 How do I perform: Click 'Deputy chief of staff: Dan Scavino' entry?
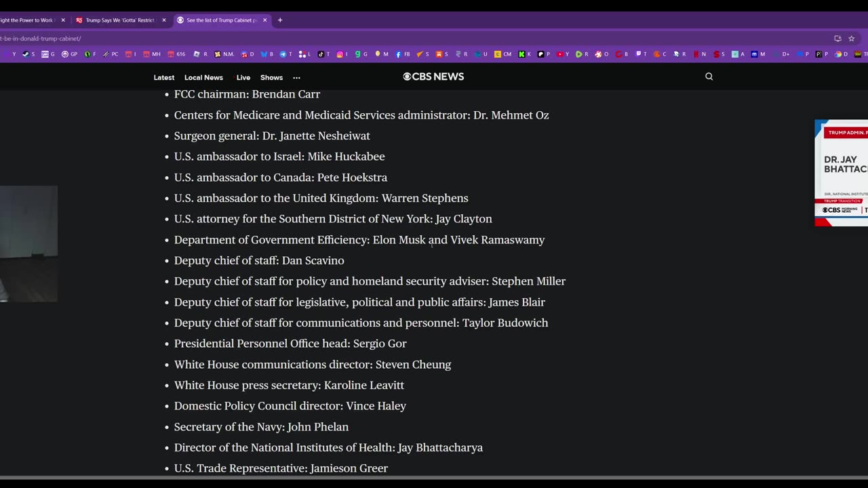click(x=259, y=260)
